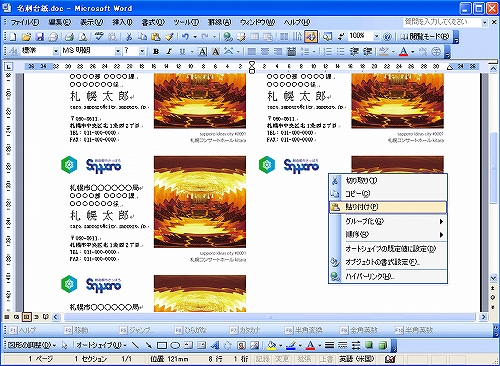Click the vertical scrollbar down arrow
This screenshot has width=500, height=366.
(x=493, y=278)
